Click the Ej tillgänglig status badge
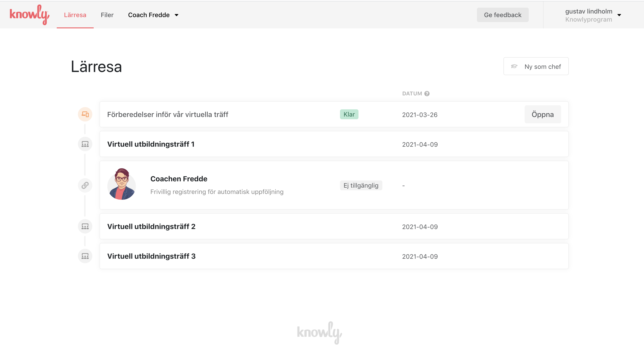644x355 pixels. (x=361, y=185)
